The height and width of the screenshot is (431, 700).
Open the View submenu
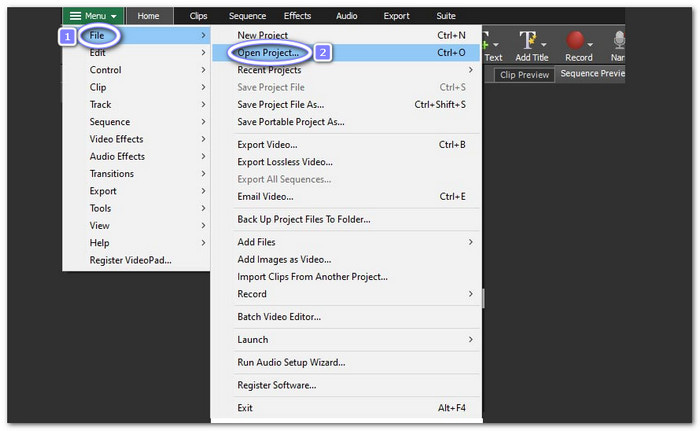pyautogui.click(x=136, y=226)
